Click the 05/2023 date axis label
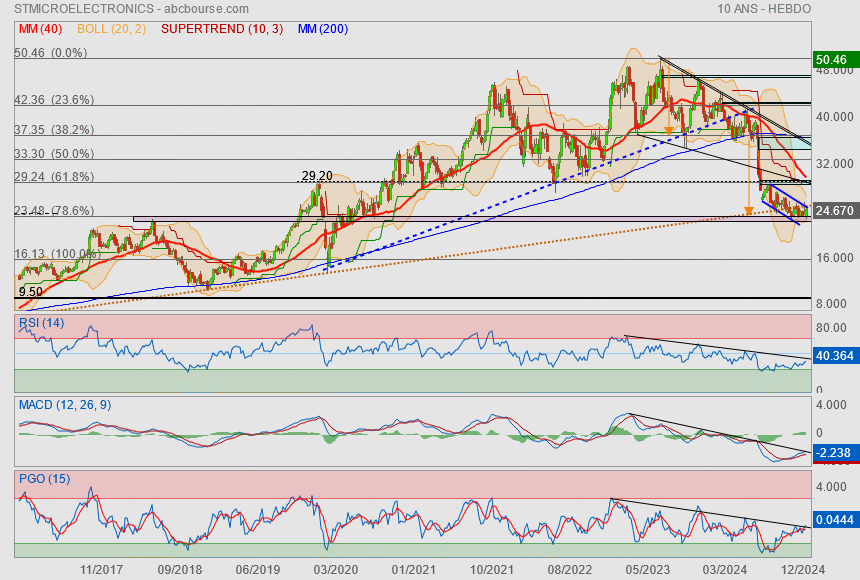This screenshot has width=860, height=580. click(648, 570)
